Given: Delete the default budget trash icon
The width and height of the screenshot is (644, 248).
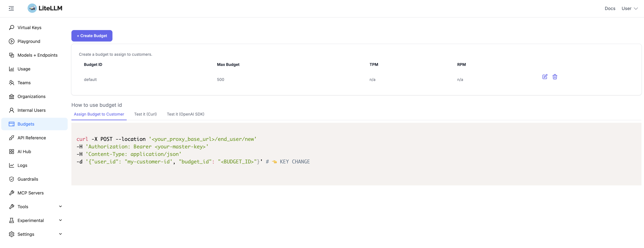Looking at the screenshot, I should click(x=555, y=77).
